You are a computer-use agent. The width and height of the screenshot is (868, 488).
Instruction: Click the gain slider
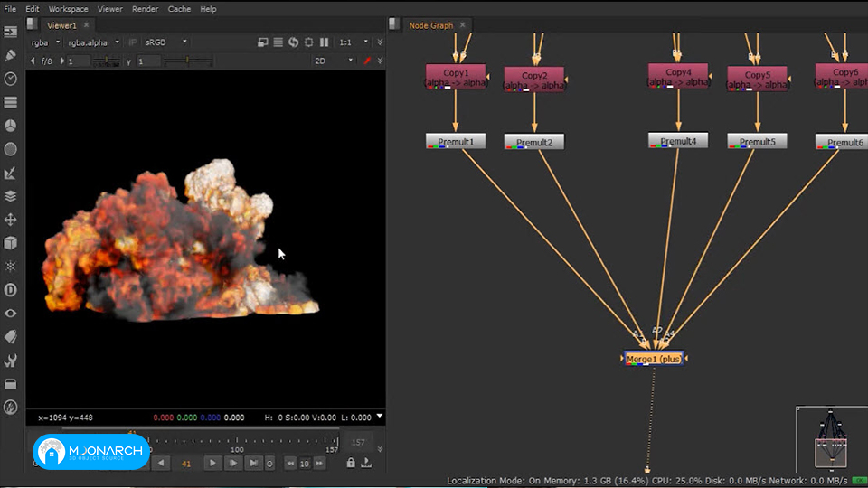pos(107,61)
